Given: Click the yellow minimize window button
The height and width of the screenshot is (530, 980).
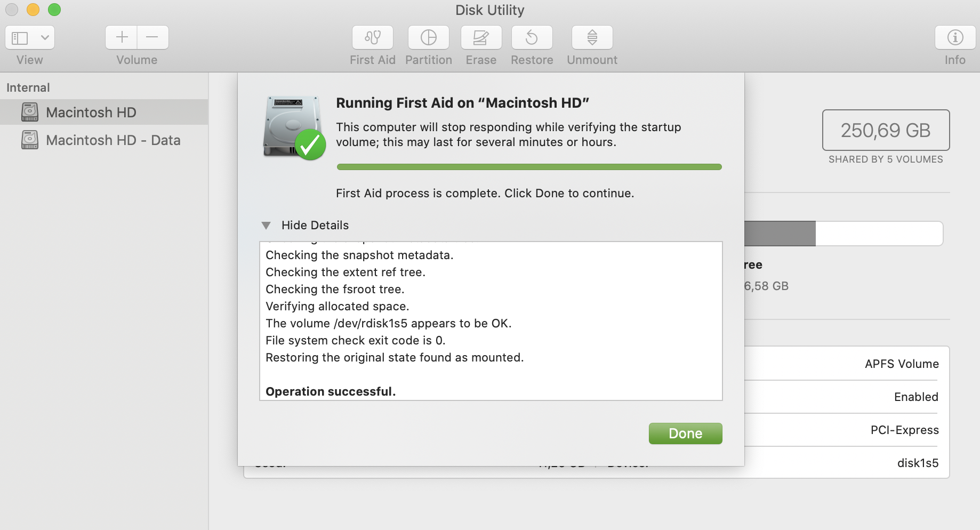Looking at the screenshot, I should point(33,10).
